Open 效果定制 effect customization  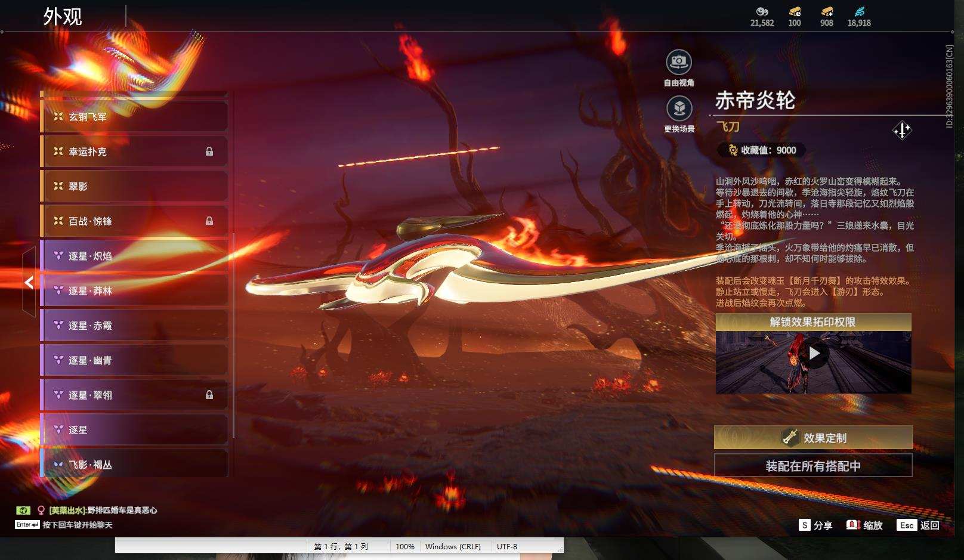click(813, 437)
